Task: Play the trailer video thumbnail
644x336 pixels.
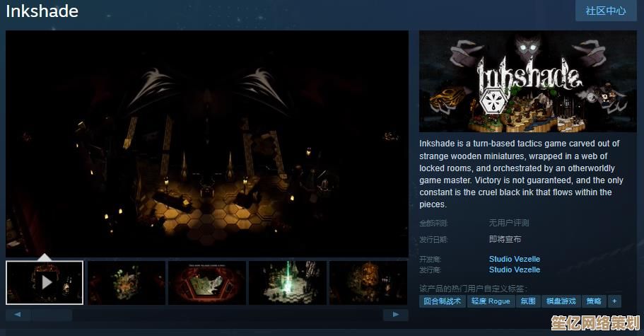Action: coord(45,282)
